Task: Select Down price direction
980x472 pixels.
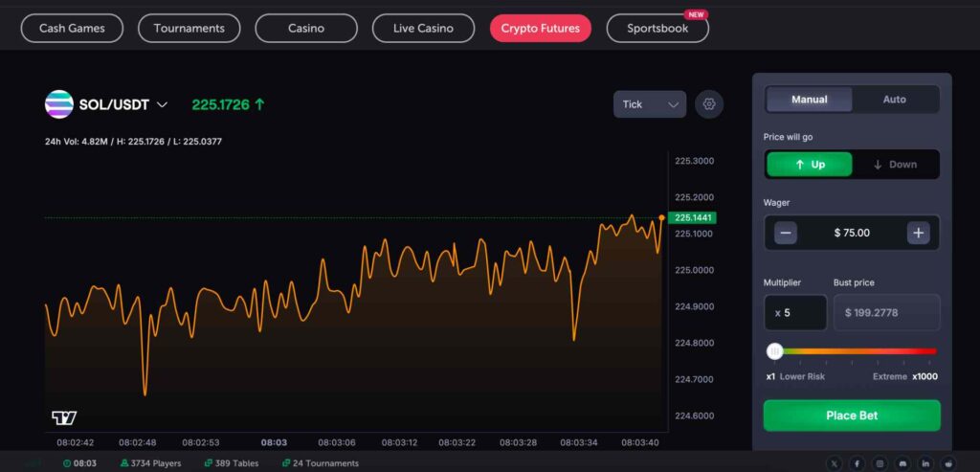Action: pyautogui.click(x=895, y=165)
